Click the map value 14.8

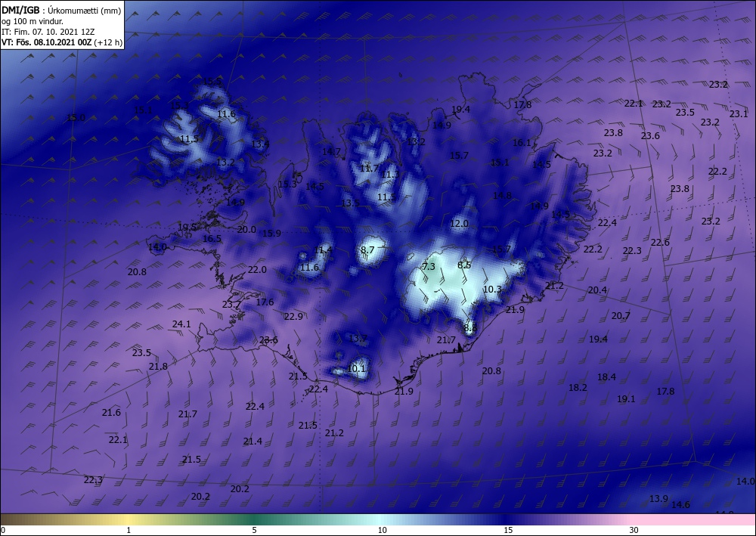502,195
